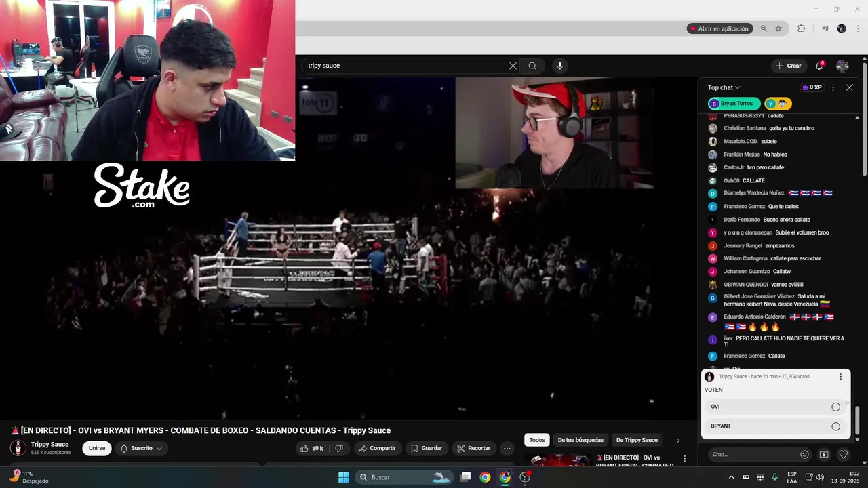Click the Unirse membership button
868x488 pixels.
click(97, 448)
